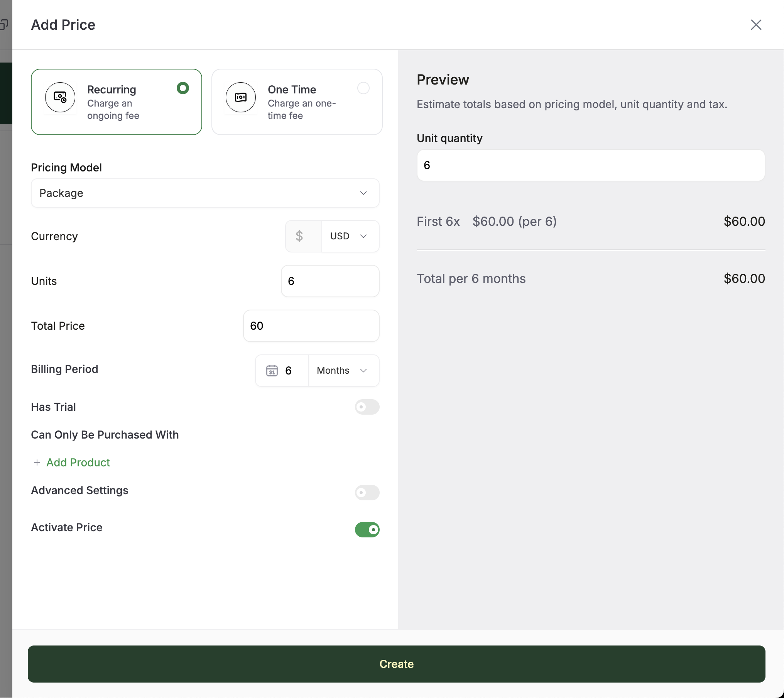This screenshot has height=698, width=784.
Task: Open the USD currency dropdown
Action: pyautogui.click(x=350, y=236)
